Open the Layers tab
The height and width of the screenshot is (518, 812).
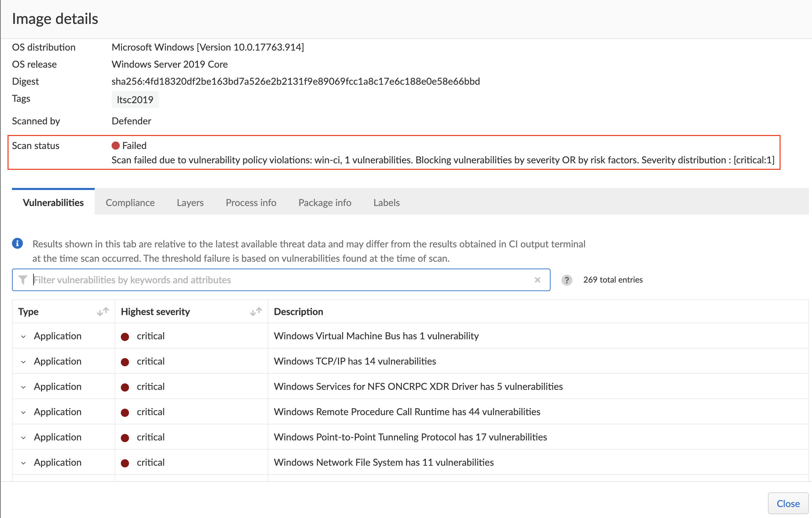(x=190, y=202)
